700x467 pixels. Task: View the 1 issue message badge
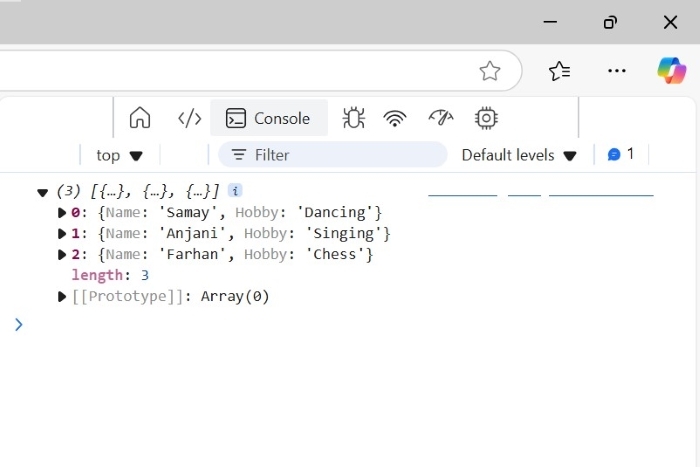(621, 154)
